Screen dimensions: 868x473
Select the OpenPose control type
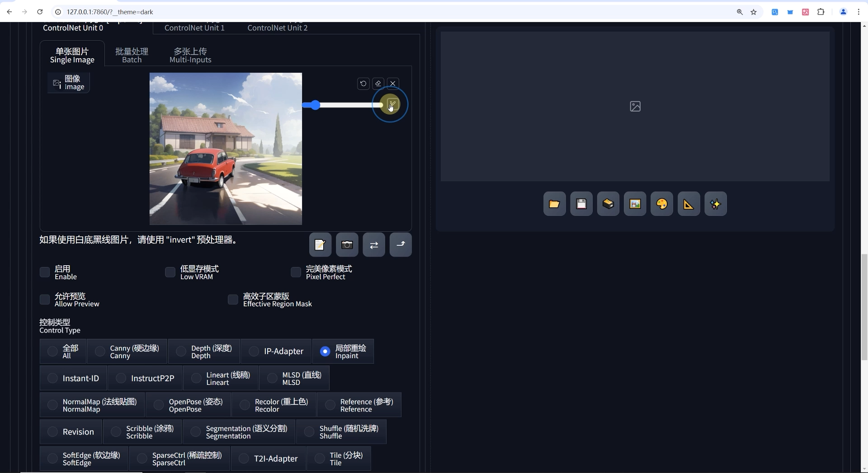188,405
